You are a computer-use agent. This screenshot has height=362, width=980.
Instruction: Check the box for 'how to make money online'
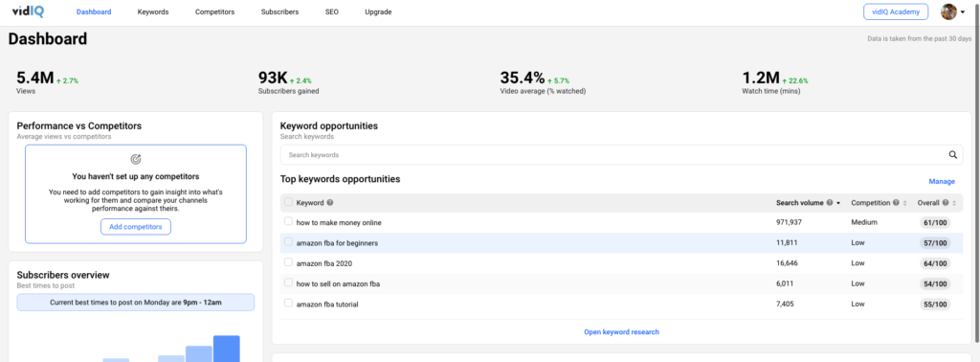pyautogui.click(x=288, y=221)
